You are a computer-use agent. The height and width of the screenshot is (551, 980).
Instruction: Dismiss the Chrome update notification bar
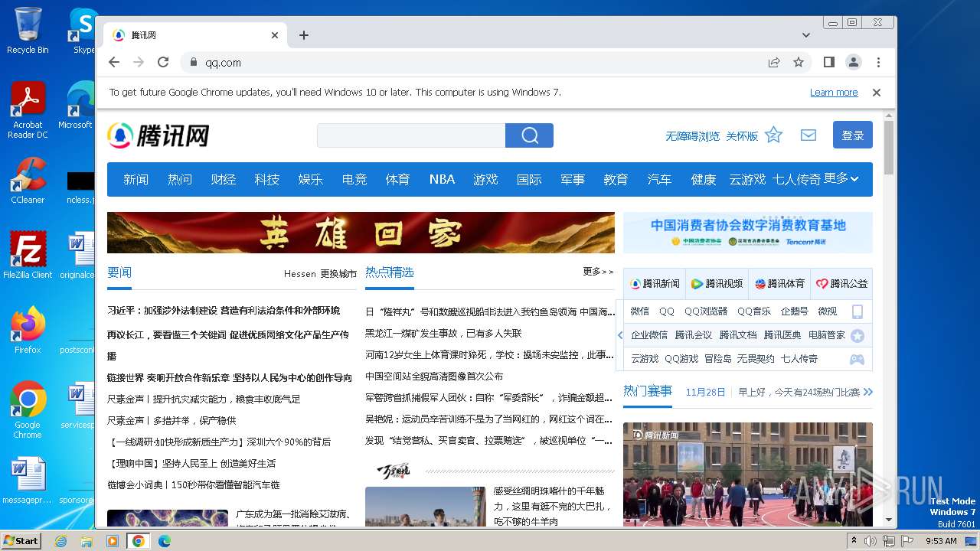pos(877,93)
